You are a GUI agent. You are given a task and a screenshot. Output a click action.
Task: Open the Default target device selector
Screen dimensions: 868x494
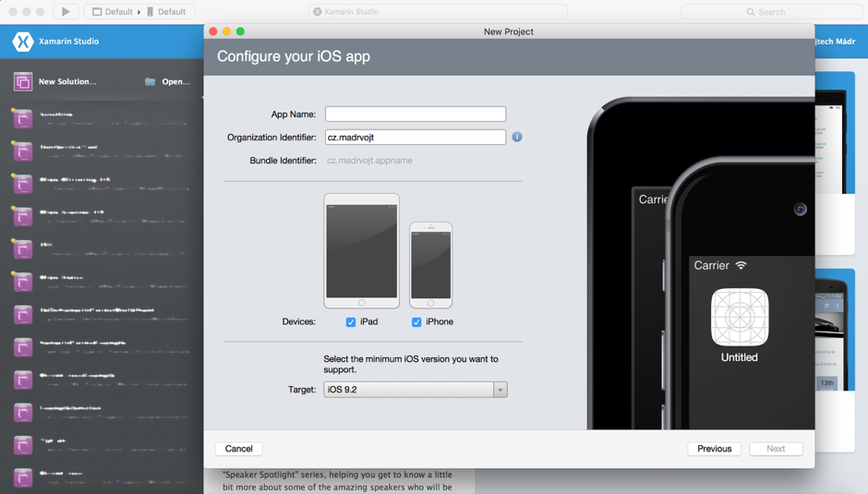pyautogui.click(x=166, y=12)
